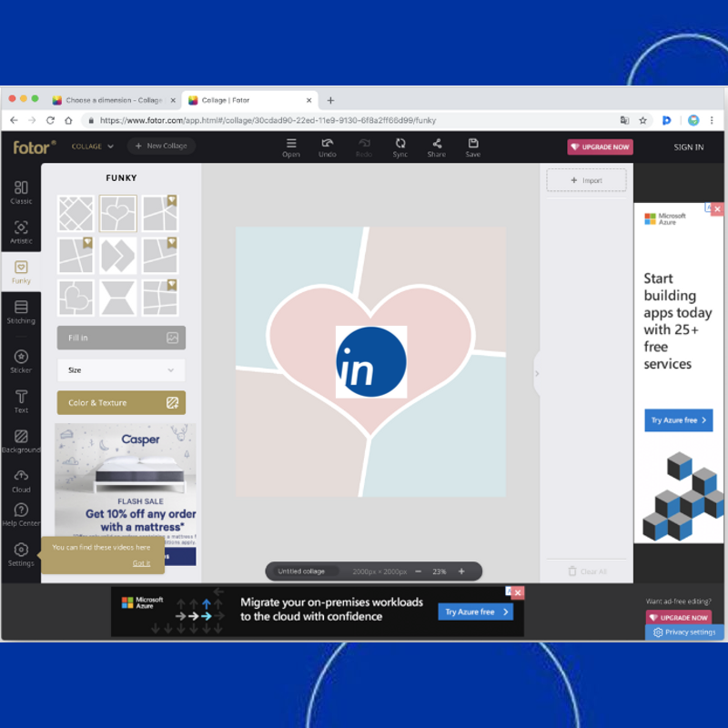Expand the Size dropdown

[121, 370]
